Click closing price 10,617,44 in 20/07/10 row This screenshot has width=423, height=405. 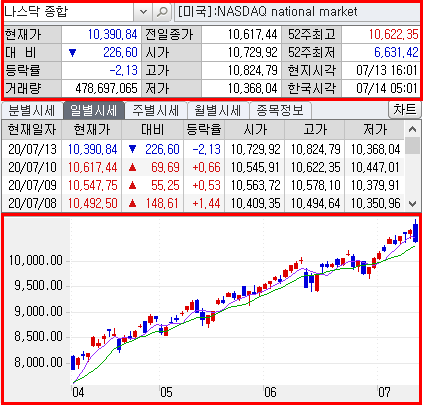click(x=93, y=167)
